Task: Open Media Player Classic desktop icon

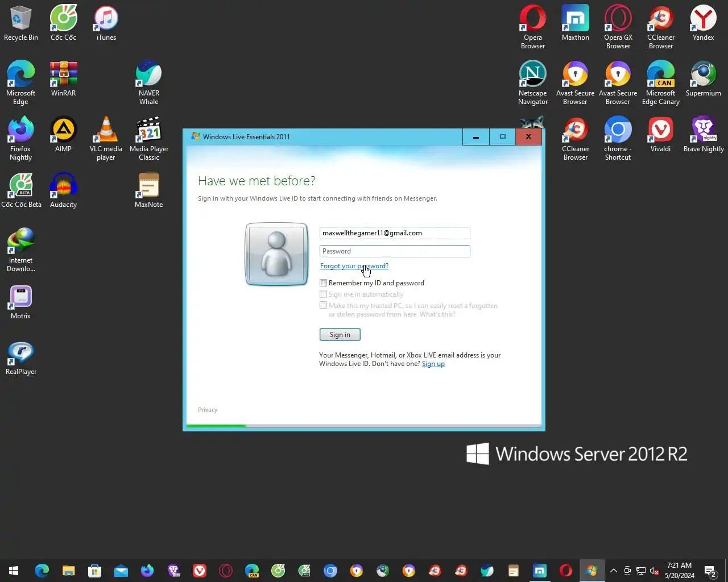Action: (x=149, y=139)
